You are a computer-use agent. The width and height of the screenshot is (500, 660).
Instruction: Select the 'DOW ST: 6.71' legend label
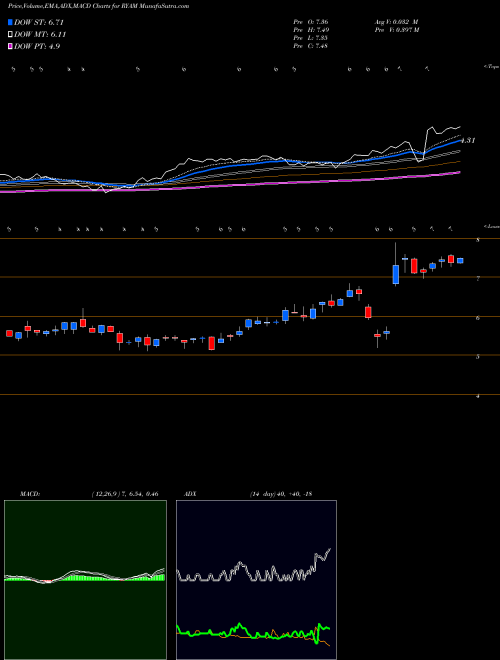pos(39,22)
